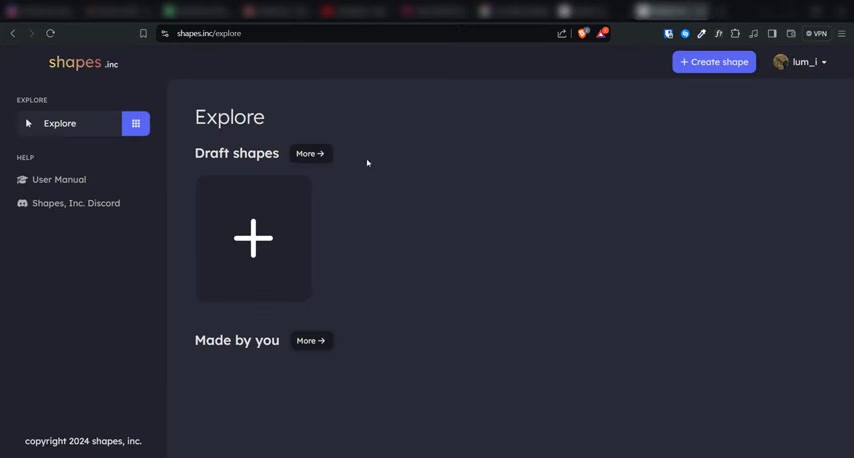This screenshot has height=458, width=854.
Task: Open site settings icon in address bar
Action: click(x=165, y=34)
